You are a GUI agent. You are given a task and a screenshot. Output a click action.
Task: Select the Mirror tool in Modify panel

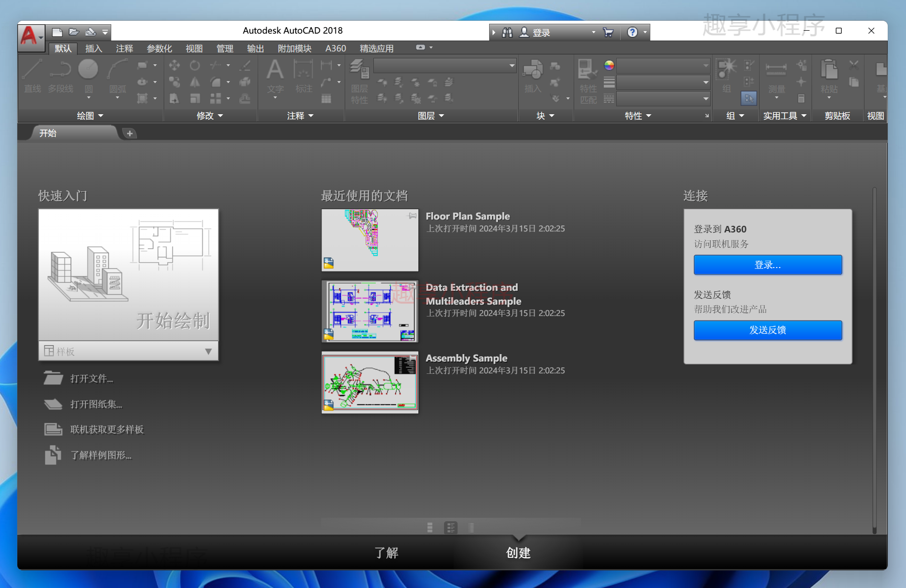(195, 82)
